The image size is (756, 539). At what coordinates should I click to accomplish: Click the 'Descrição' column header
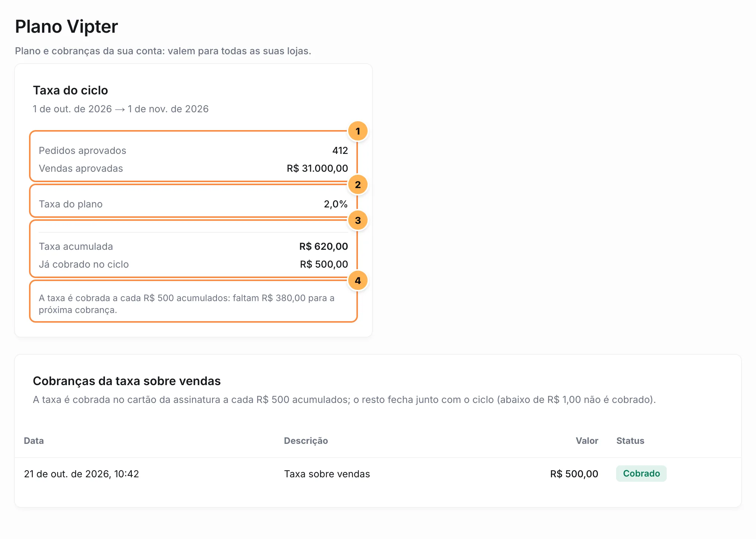pos(306,441)
